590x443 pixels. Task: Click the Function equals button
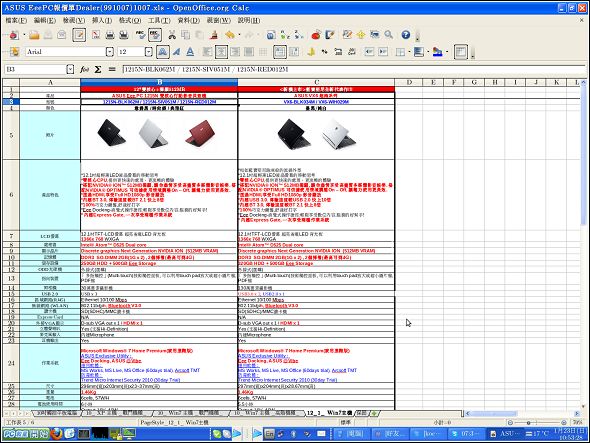click(112, 69)
